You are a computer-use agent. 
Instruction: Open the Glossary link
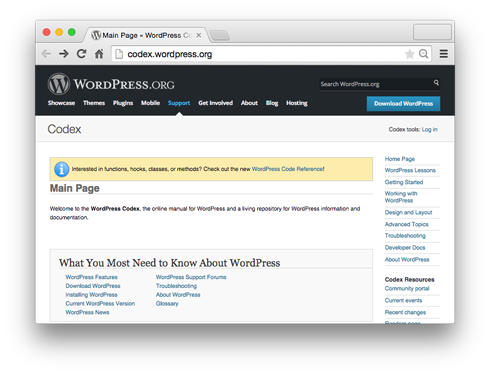pyautogui.click(x=167, y=303)
